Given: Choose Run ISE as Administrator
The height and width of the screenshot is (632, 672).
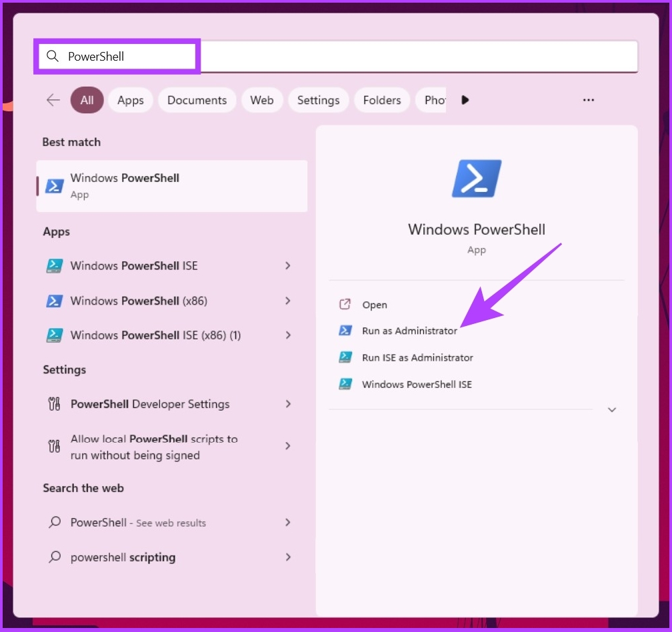Looking at the screenshot, I should click(x=417, y=357).
